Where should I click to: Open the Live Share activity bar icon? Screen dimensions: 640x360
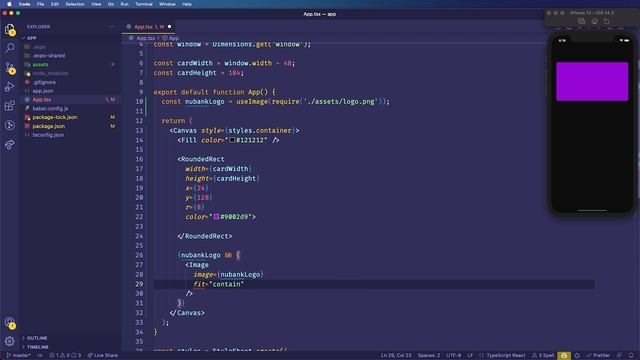point(10,144)
